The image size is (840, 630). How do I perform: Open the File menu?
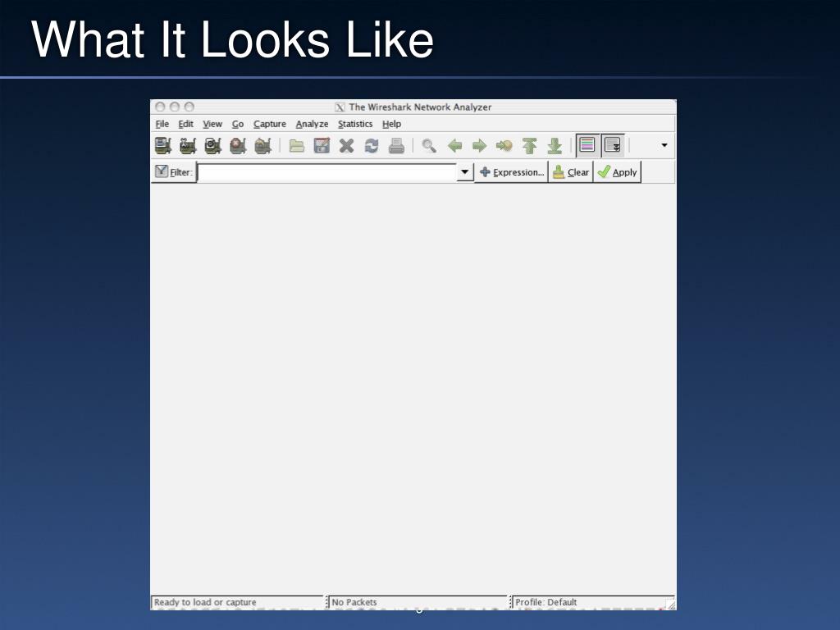pyautogui.click(x=162, y=124)
